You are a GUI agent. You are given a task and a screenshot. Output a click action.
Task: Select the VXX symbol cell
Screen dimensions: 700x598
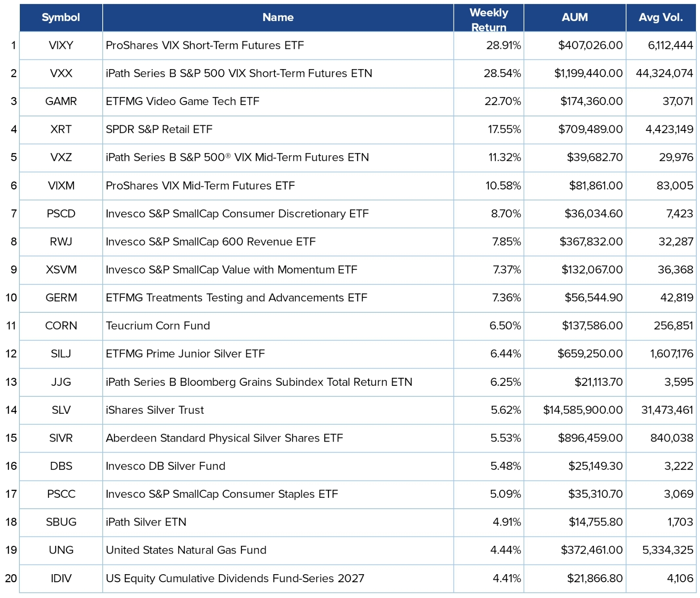coord(61,73)
